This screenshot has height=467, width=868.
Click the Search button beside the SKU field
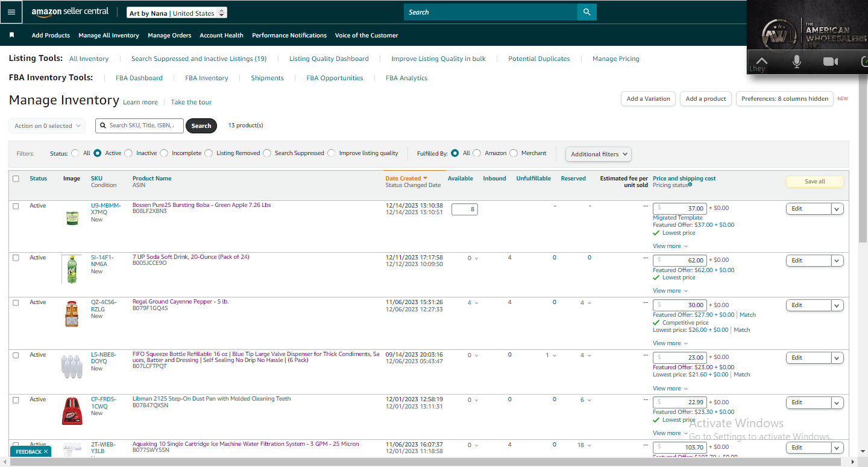[201, 125]
